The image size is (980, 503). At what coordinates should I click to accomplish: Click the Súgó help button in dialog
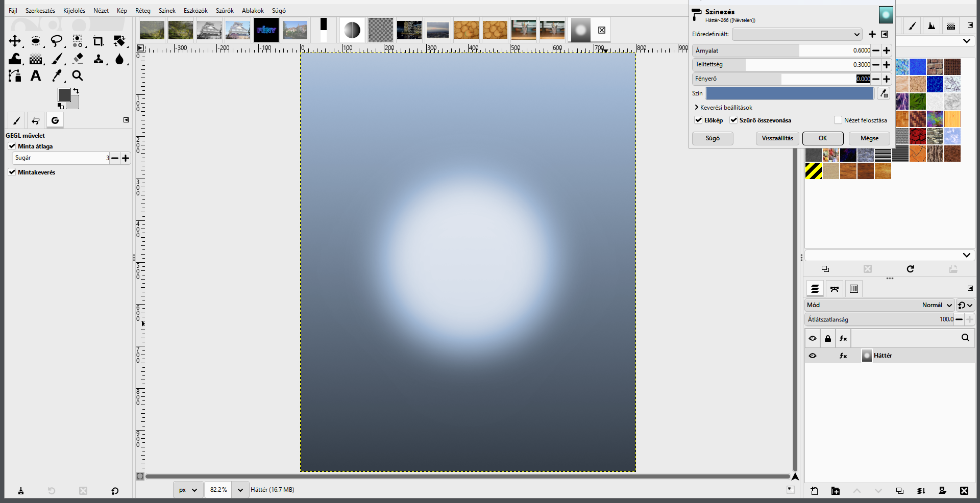713,138
